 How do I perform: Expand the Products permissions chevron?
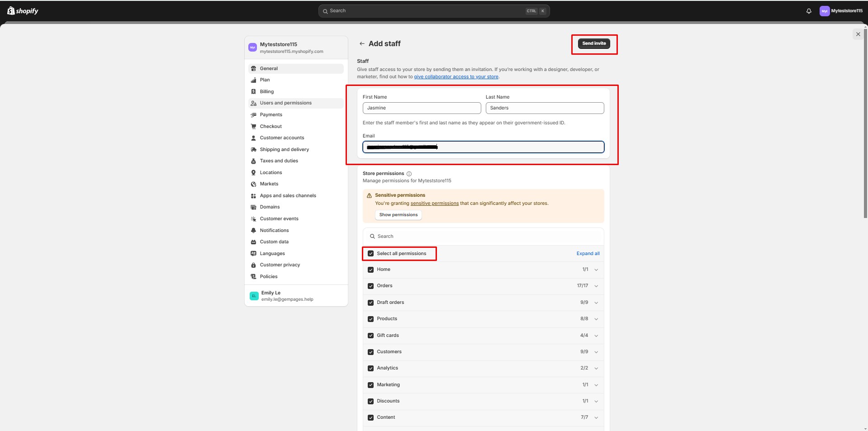596,319
